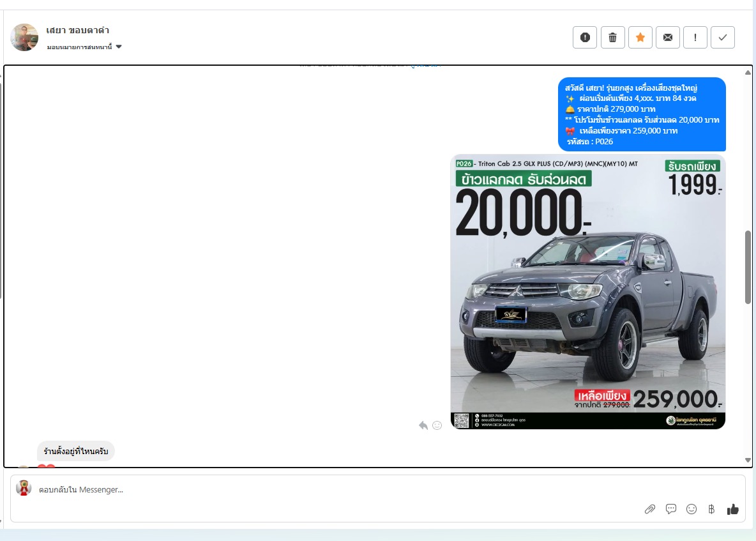The image size is (756, 541).
Task: Click the chat scrollbar down arrow
Action: 748,460
